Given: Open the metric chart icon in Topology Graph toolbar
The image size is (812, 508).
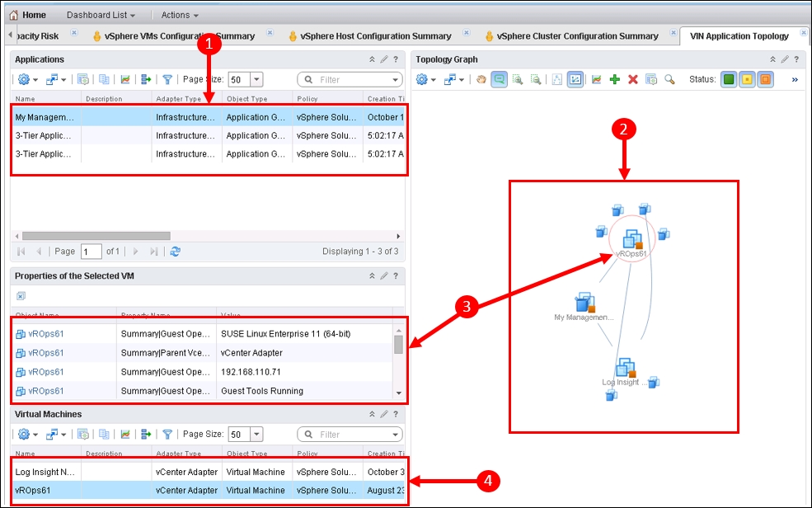Looking at the screenshot, I should [597, 79].
